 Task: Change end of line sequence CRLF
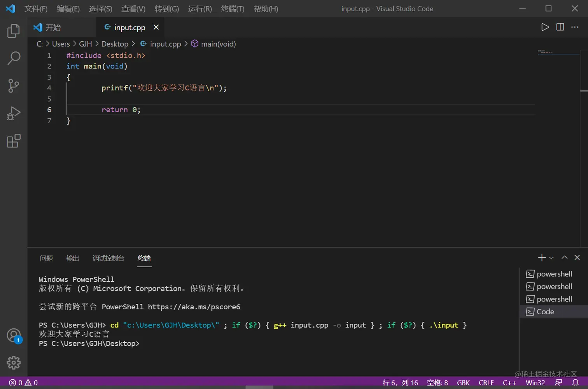pyautogui.click(x=486, y=383)
